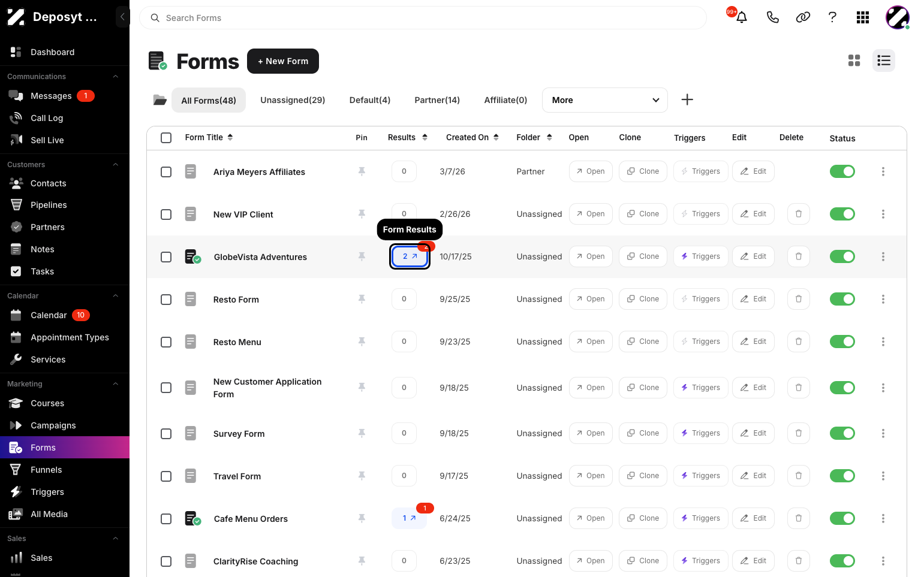The height and width of the screenshot is (577, 924).
Task: Open the notifications bell
Action: point(742,17)
